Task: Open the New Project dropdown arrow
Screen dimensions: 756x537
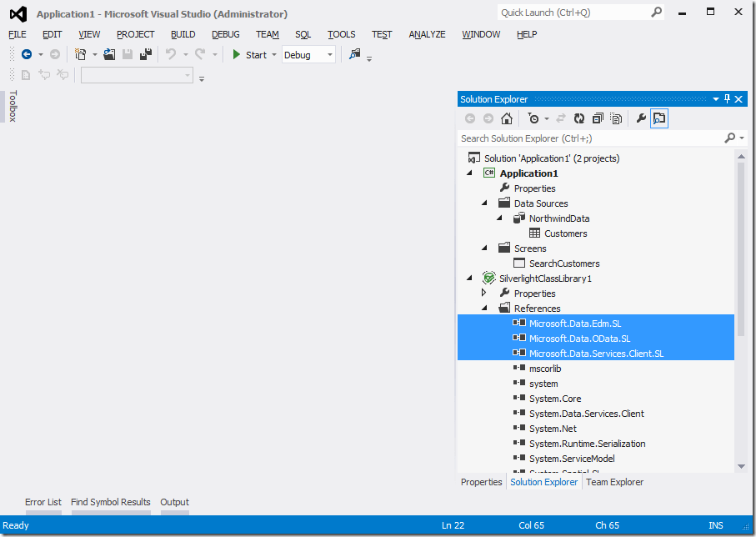Action: tap(94, 55)
